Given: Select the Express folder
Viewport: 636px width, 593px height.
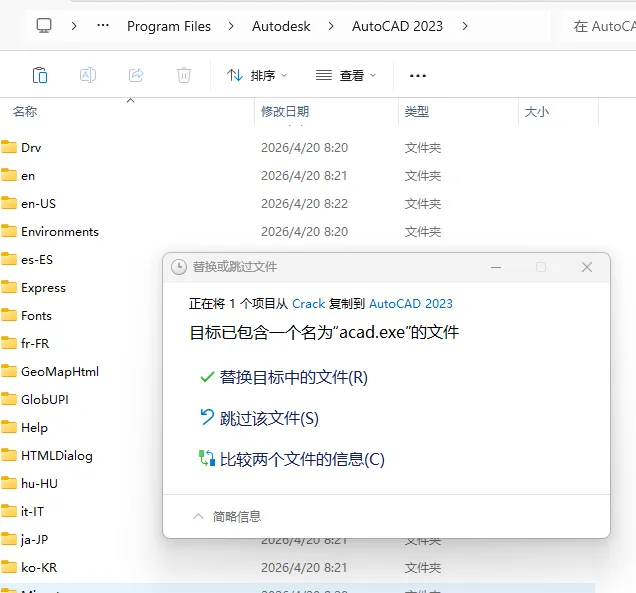Looking at the screenshot, I should pyautogui.click(x=43, y=288).
